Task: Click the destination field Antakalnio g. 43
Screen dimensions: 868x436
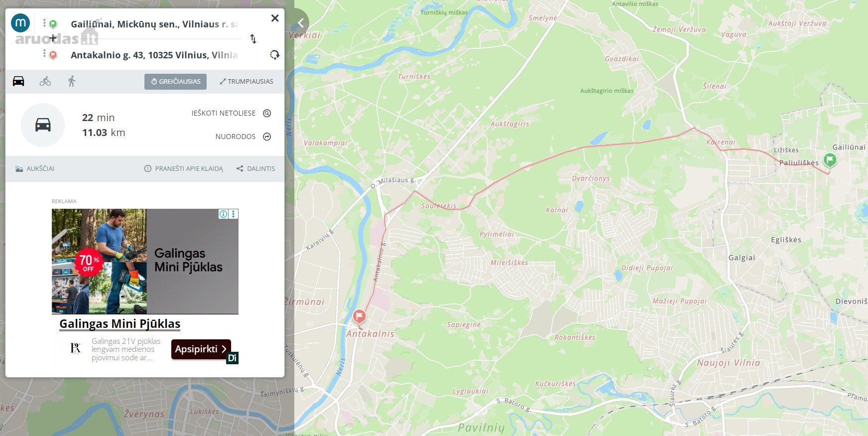Action: pos(154,55)
